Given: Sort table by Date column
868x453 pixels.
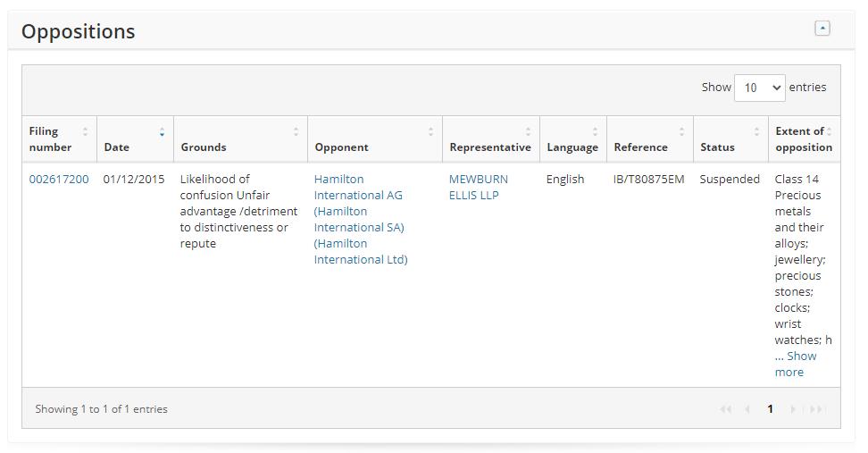Looking at the screenshot, I should pos(134,139).
